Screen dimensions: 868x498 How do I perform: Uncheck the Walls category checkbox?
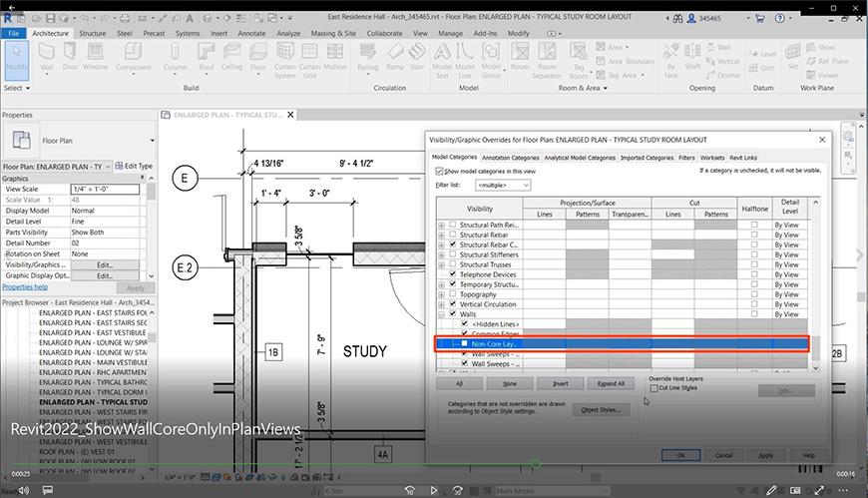tap(453, 314)
